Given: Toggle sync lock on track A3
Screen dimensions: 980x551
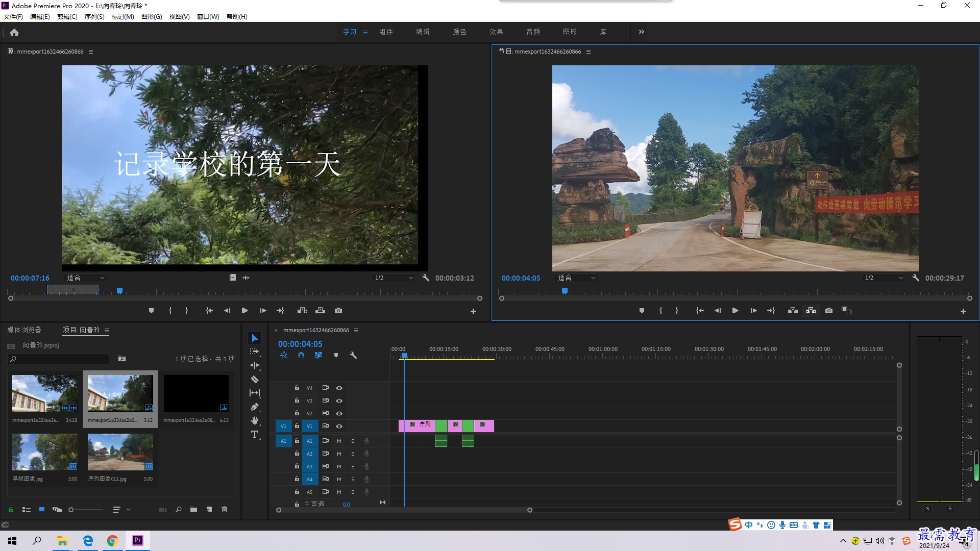Looking at the screenshot, I should click(325, 466).
